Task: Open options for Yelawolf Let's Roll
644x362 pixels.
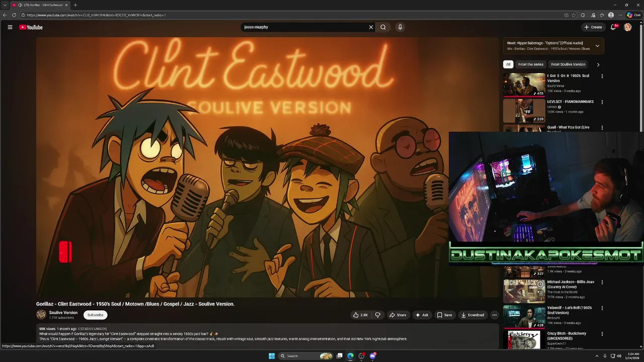Action: click(602, 308)
